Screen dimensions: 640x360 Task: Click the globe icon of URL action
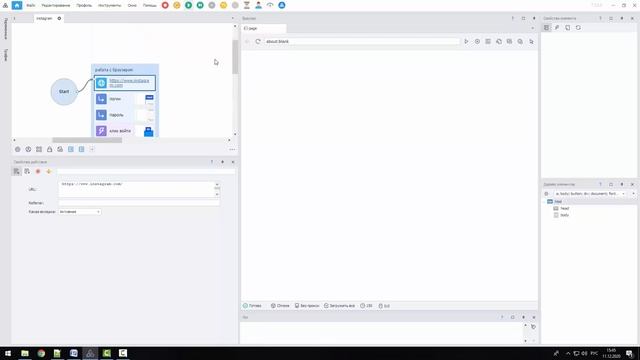(x=101, y=83)
